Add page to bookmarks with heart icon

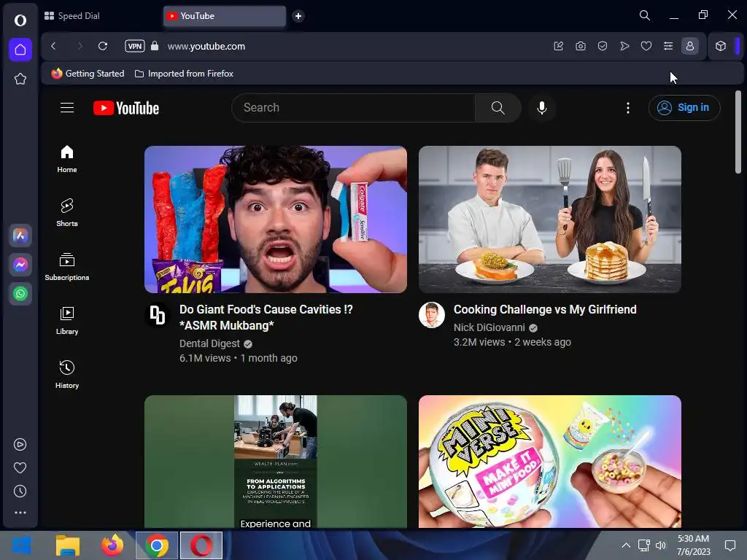646,46
